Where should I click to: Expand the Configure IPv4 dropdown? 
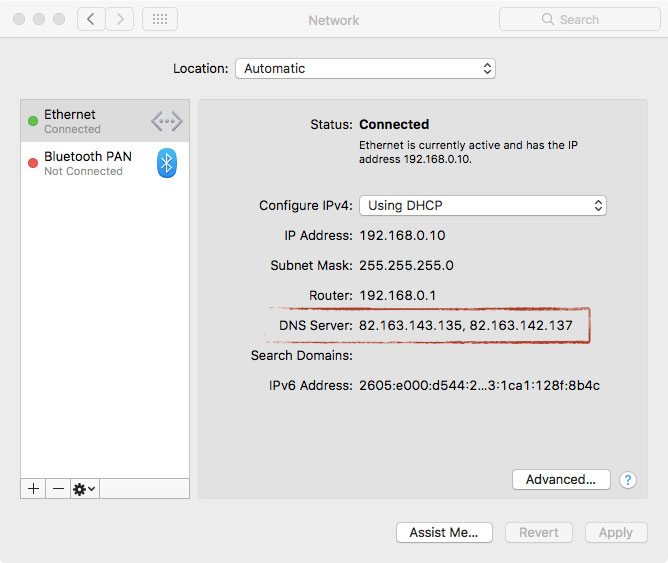tap(482, 205)
